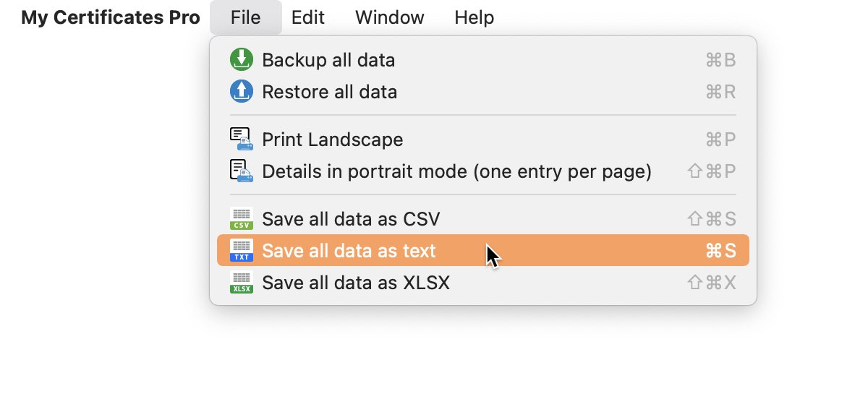
Task: Click the green XLSX file icon
Action: pyautogui.click(x=241, y=282)
